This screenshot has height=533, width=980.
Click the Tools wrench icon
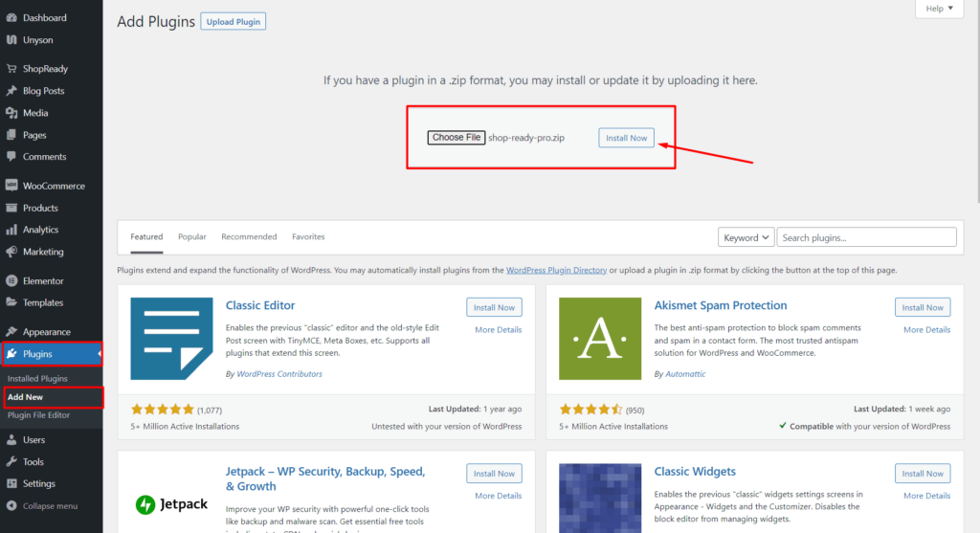point(11,462)
